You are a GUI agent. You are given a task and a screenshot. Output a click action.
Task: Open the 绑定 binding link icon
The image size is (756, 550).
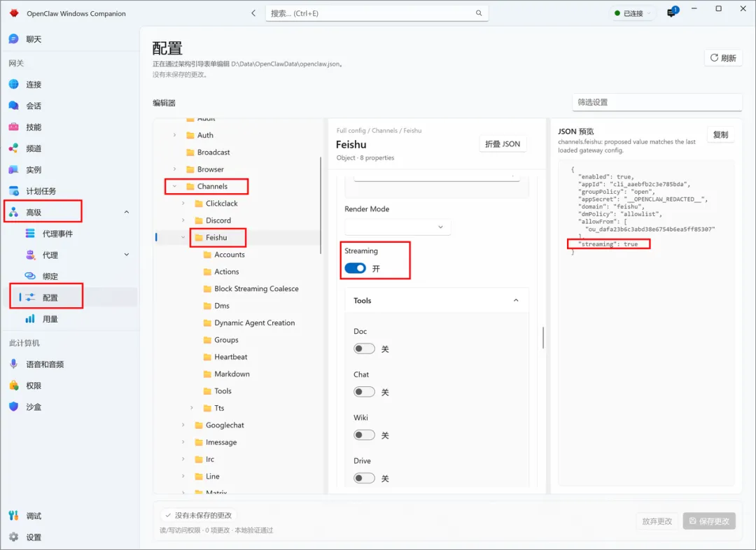point(30,276)
